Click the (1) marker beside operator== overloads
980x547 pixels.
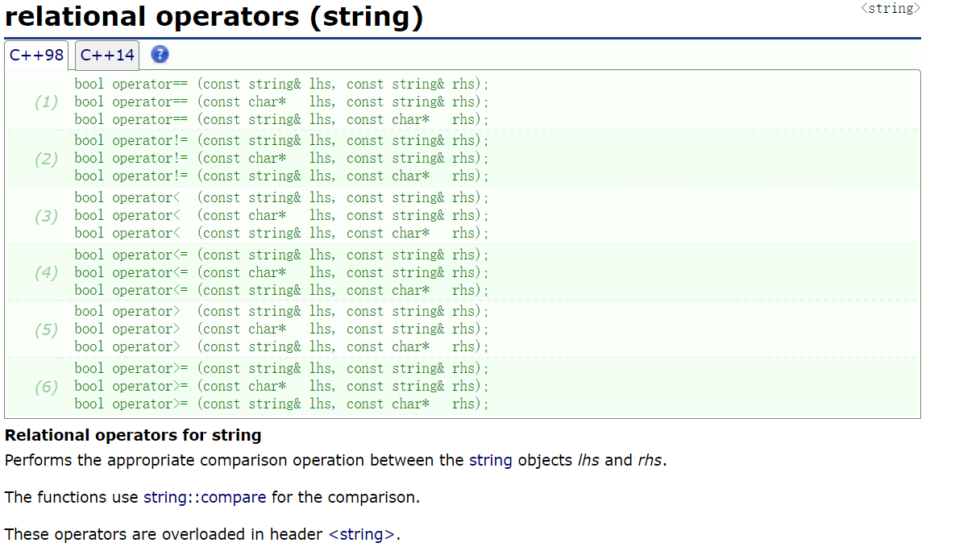47,102
